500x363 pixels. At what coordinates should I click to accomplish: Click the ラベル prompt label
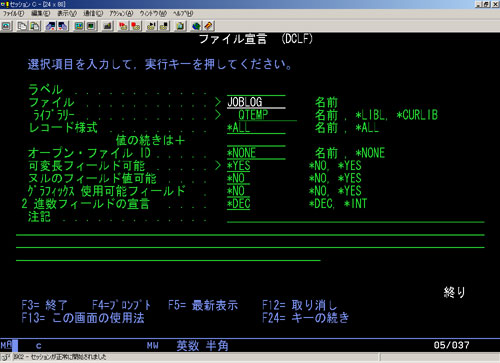coord(45,89)
